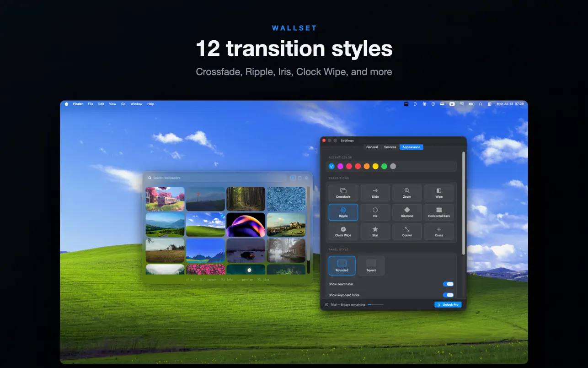Select the Crossfade transition
This screenshot has height=368, width=588.
(x=343, y=193)
